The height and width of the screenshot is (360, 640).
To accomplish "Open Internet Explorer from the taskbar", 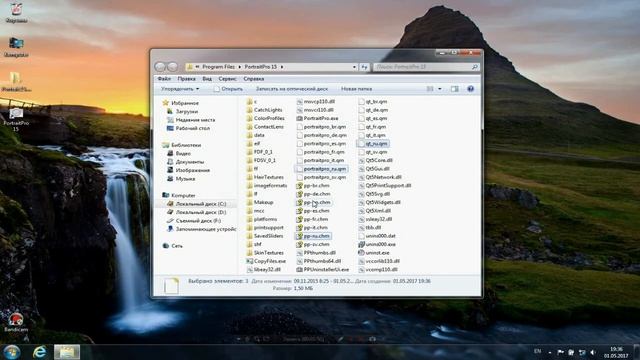I will click(x=40, y=352).
